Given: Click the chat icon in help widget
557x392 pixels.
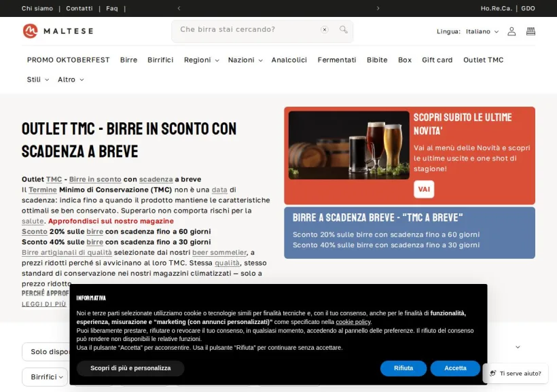Looking at the screenshot, I should coord(492,373).
